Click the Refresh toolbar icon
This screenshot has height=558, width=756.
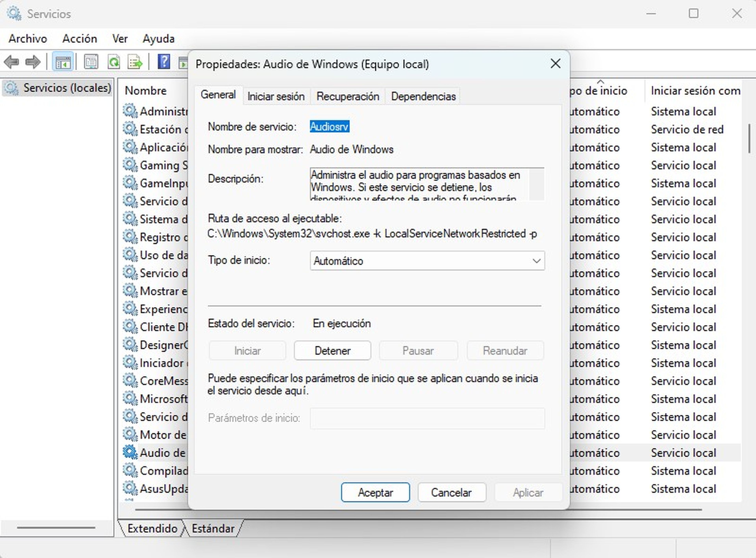(114, 62)
